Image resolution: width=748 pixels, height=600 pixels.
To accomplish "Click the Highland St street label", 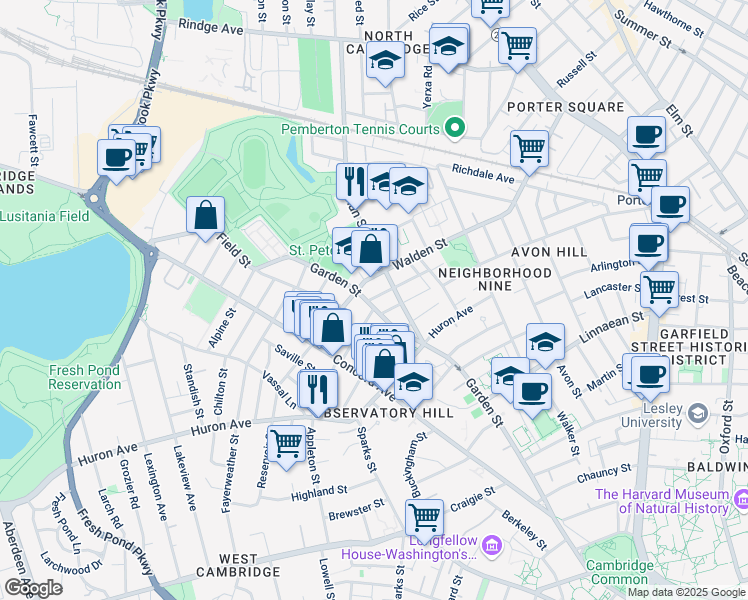I will click(x=319, y=493).
